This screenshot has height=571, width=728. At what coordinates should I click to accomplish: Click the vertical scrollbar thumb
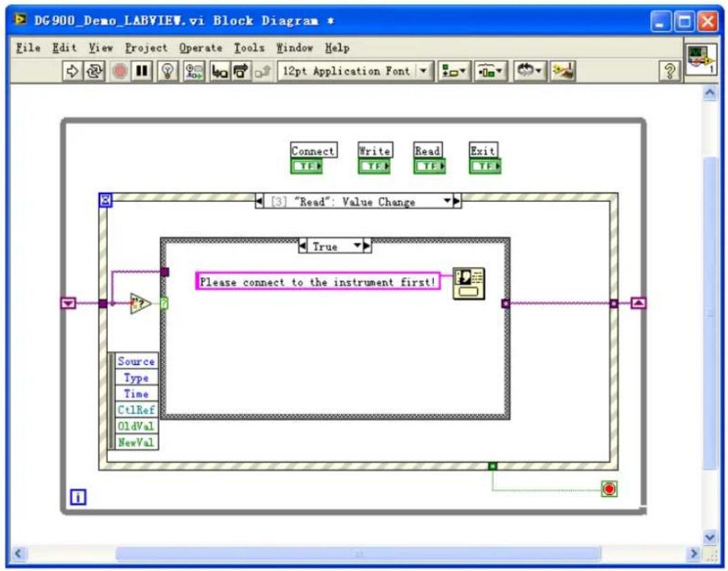(x=710, y=314)
